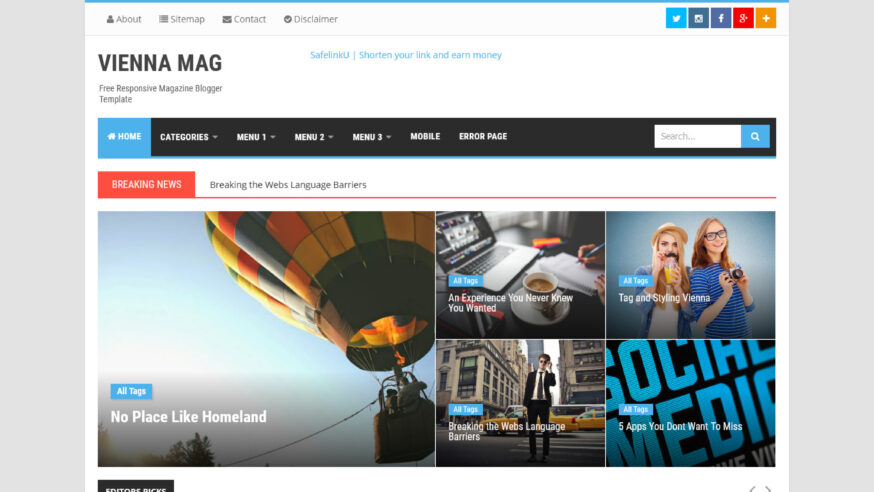Focus the Search input field
Viewport: 874px width, 492px height.
(x=698, y=137)
